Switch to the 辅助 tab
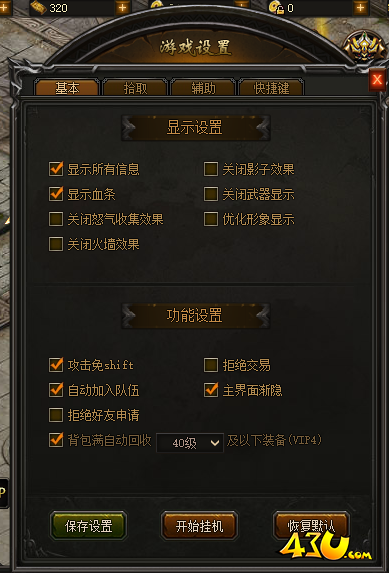The image size is (389, 573). (203, 88)
